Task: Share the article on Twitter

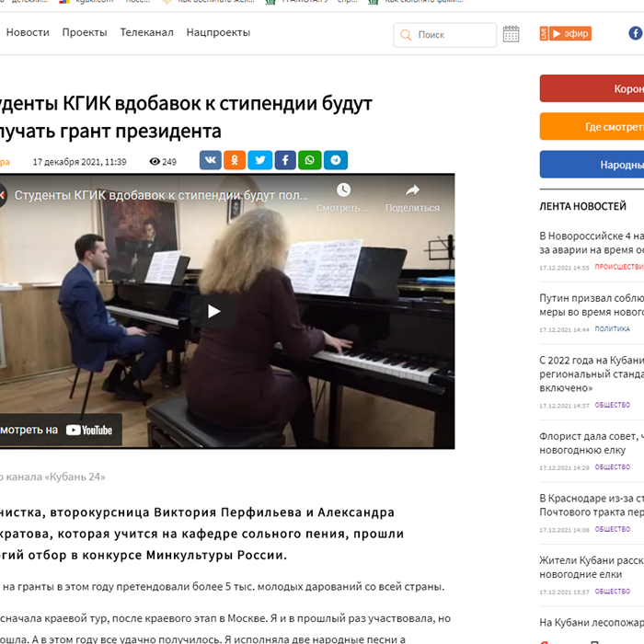Action: tap(260, 160)
